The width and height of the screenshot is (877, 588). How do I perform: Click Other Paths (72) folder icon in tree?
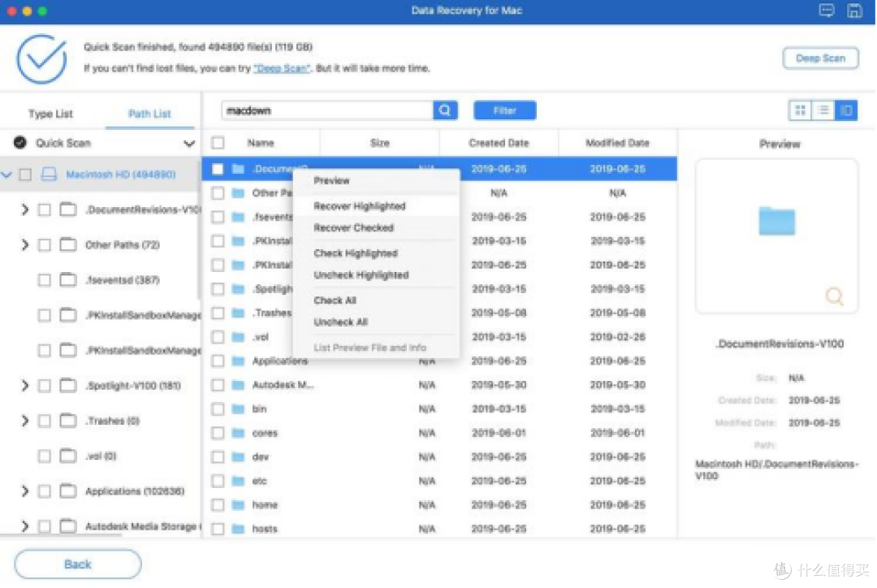[68, 244]
